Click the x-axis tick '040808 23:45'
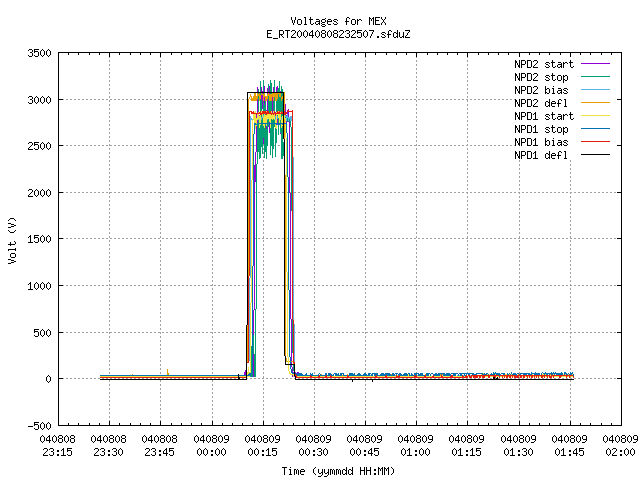Image resolution: width=640 pixels, height=480 pixels. (x=160, y=446)
